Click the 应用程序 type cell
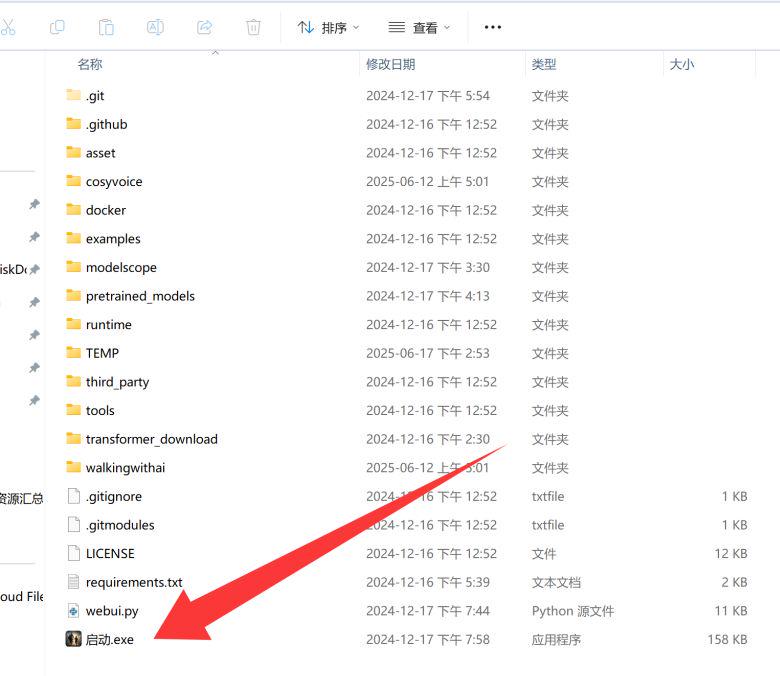 [x=556, y=639]
